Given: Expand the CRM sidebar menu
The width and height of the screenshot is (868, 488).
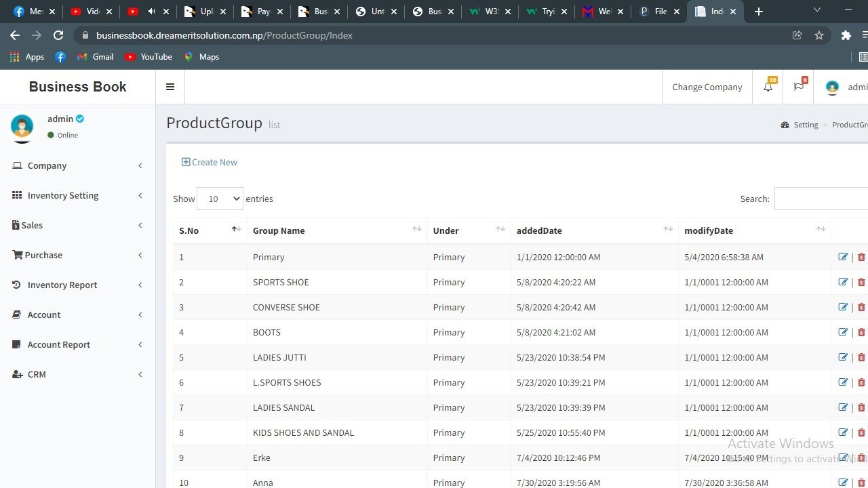Looking at the screenshot, I should (x=37, y=374).
